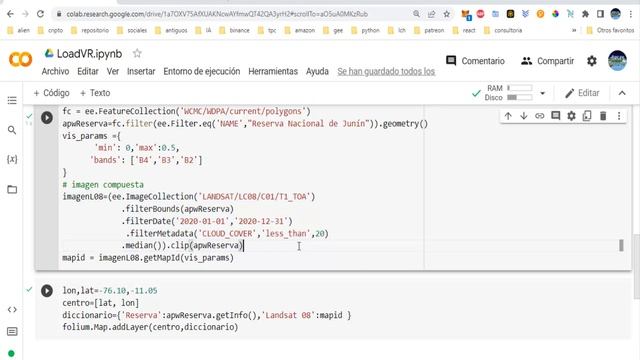640x360 pixels.
Task: Expand the runtime connection dropdown arrow
Action: tap(542, 93)
